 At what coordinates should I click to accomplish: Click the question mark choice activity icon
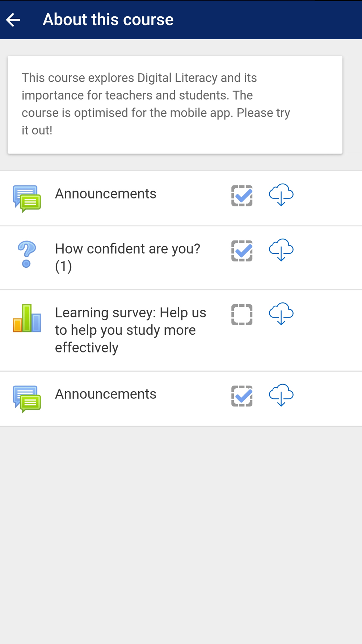pyautogui.click(x=26, y=254)
